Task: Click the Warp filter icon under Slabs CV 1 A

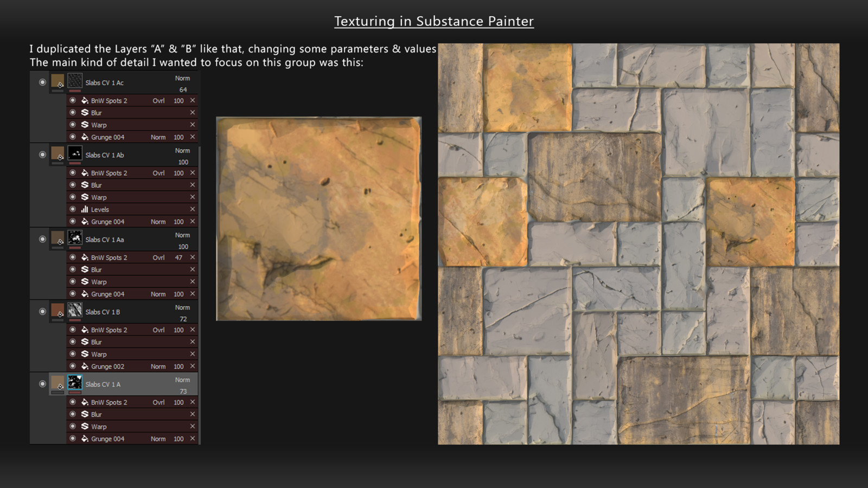Action: pos(85,427)
